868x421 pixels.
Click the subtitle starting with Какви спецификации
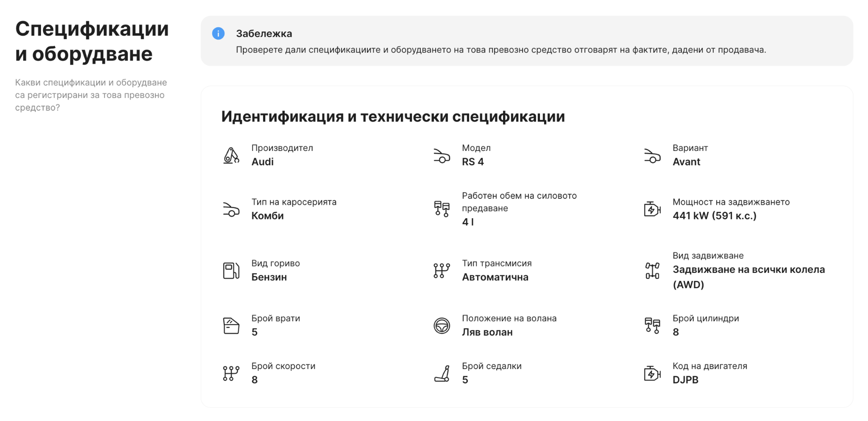91,95
